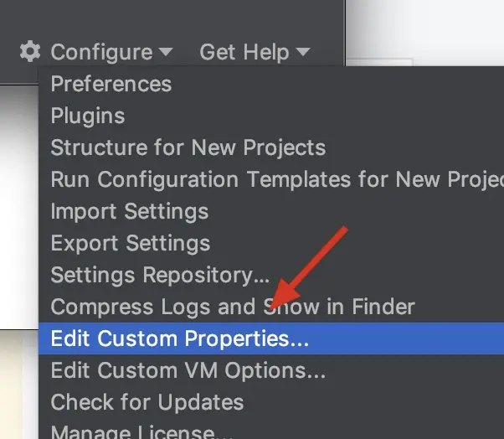The image size is (504, 439).
Task: Open the Get Help menu
Action: [x=245, y=52]
